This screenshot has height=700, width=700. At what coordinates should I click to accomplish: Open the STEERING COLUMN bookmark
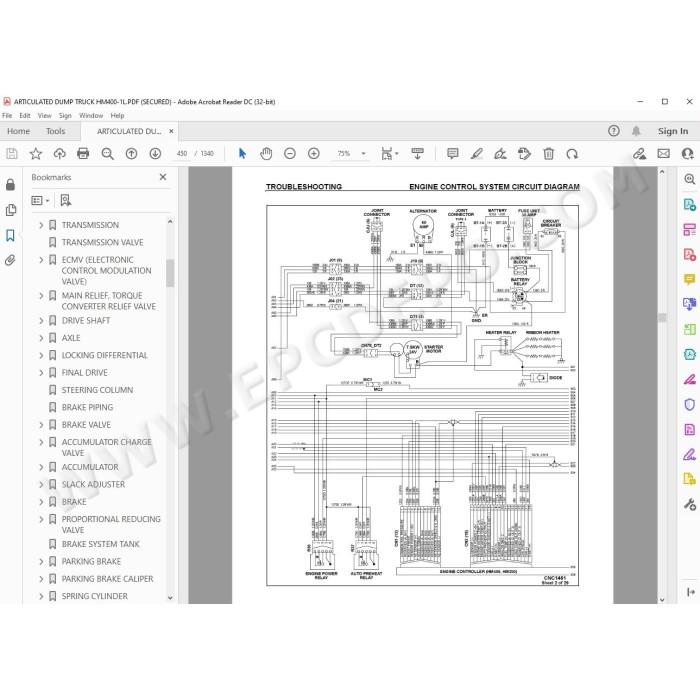click(x=97, y=390)
